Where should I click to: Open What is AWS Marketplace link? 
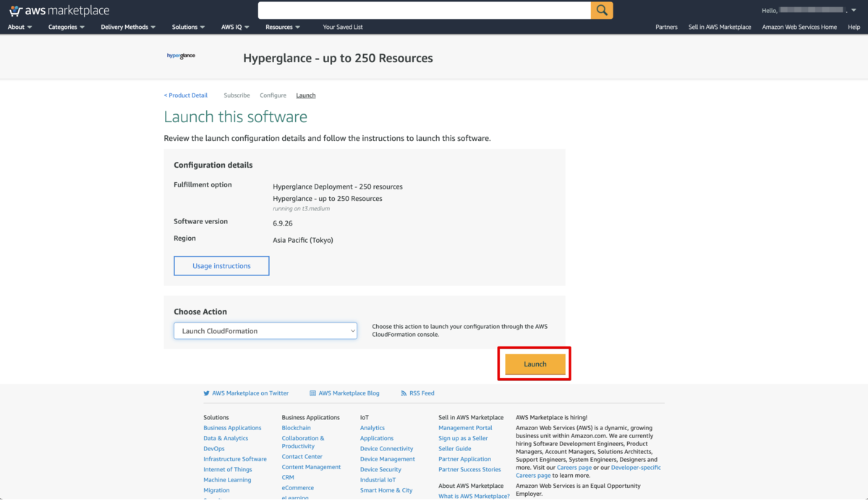474,496
